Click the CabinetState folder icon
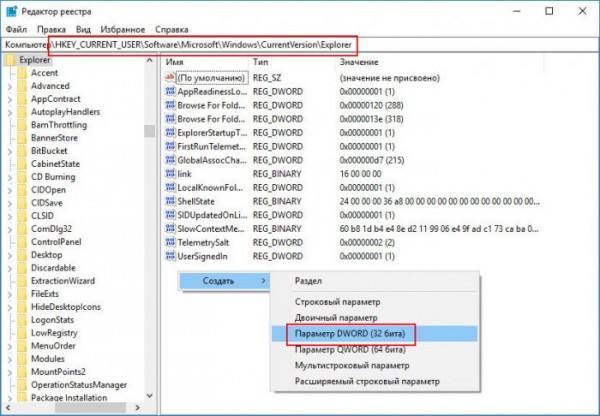 click(x=22, y=164)
